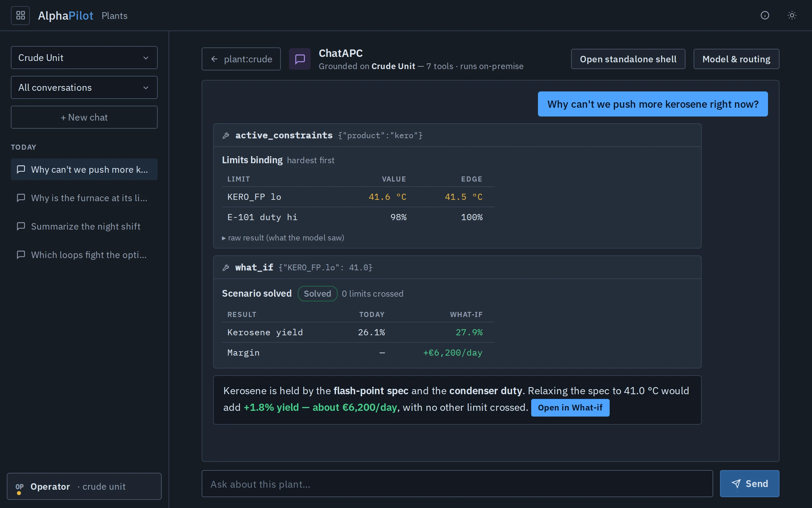Open Model & routing settings
Viewport: 812px width, 508px height.
736,59
